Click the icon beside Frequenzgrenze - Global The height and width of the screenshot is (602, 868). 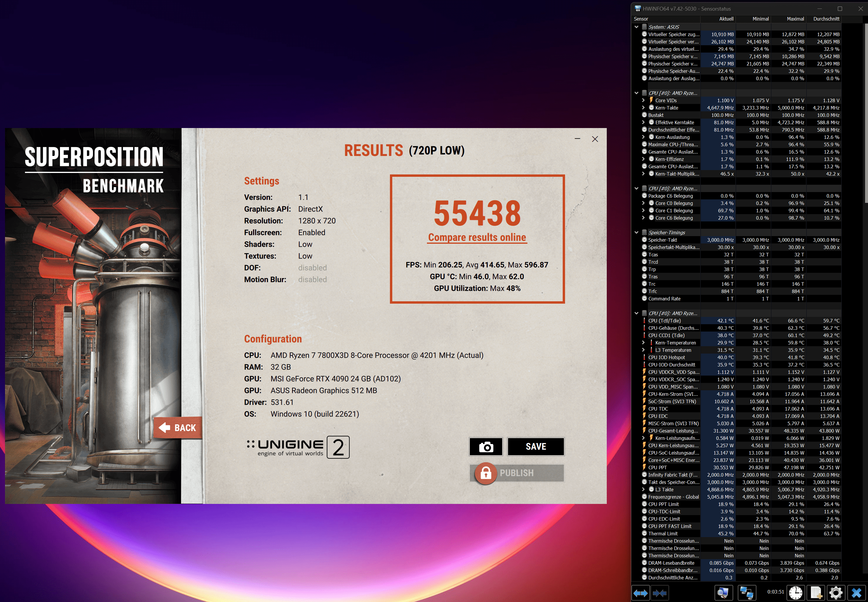pos(645,497)
